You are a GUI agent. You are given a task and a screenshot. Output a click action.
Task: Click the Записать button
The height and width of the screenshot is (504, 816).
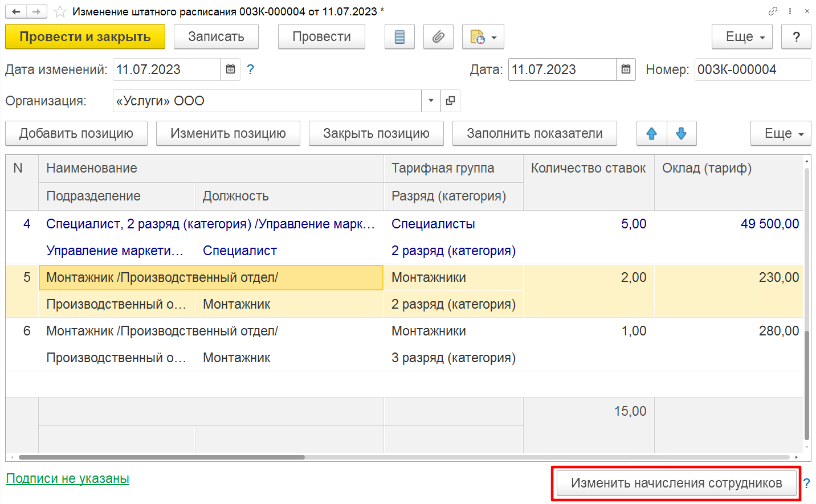[x=216, y=37]
